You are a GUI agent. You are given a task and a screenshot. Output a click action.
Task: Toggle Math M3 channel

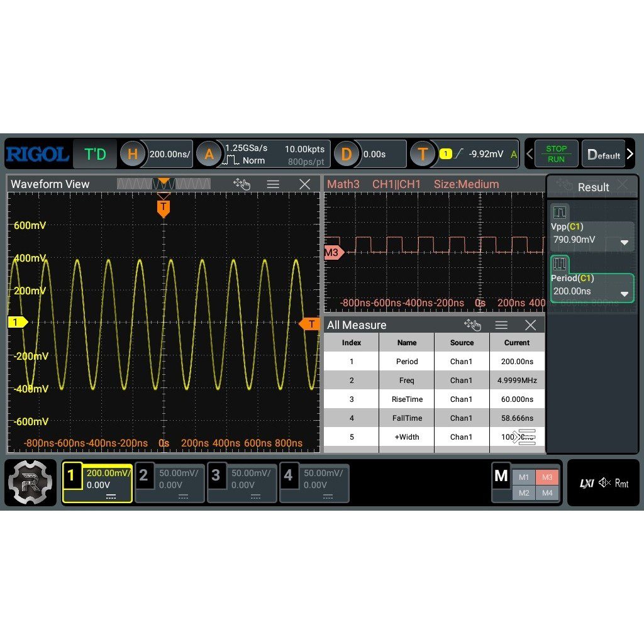tap(547, 477)
